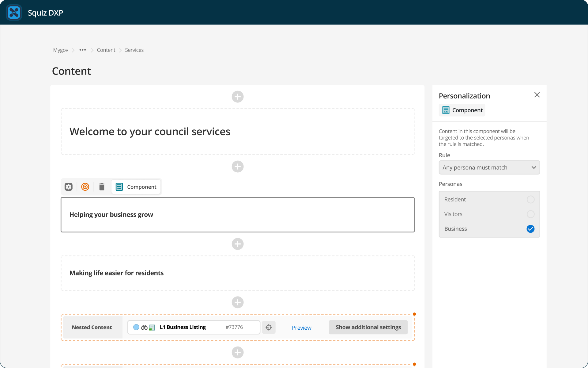The width and height of the screenshot is (588, 368).
Task: Click the Personalization panel title
Action: tap(464, 96)
